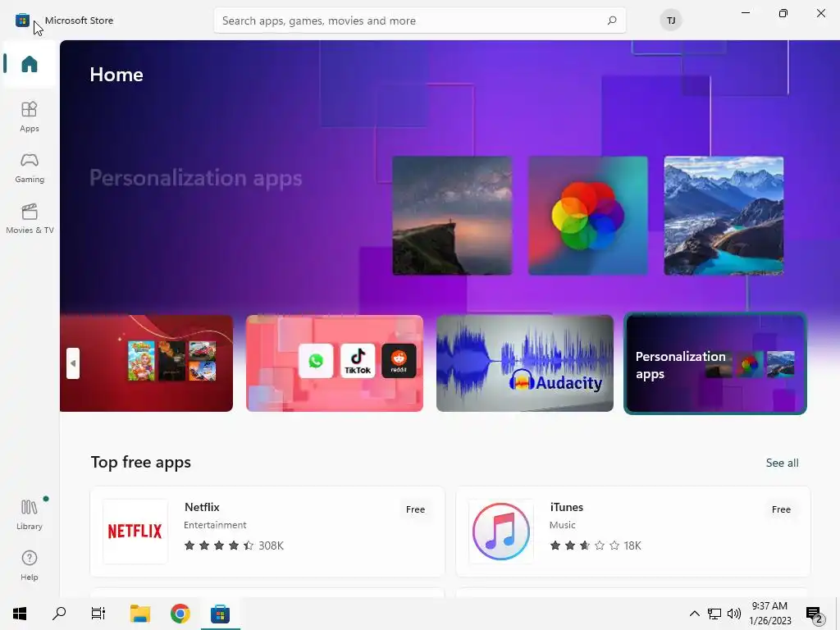
Task: Open network status tray icon
Action: click(x=714, y=614)
